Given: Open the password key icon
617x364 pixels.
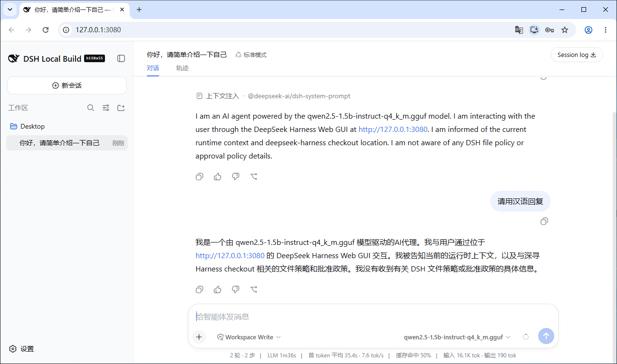Looking at the screenshot, I should (550, 30).
